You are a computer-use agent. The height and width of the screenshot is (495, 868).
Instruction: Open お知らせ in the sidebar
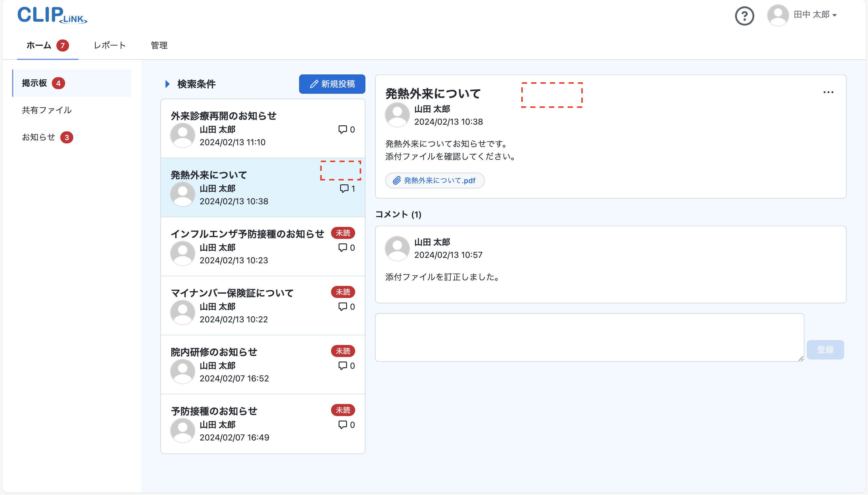click(x=38, y=137)
